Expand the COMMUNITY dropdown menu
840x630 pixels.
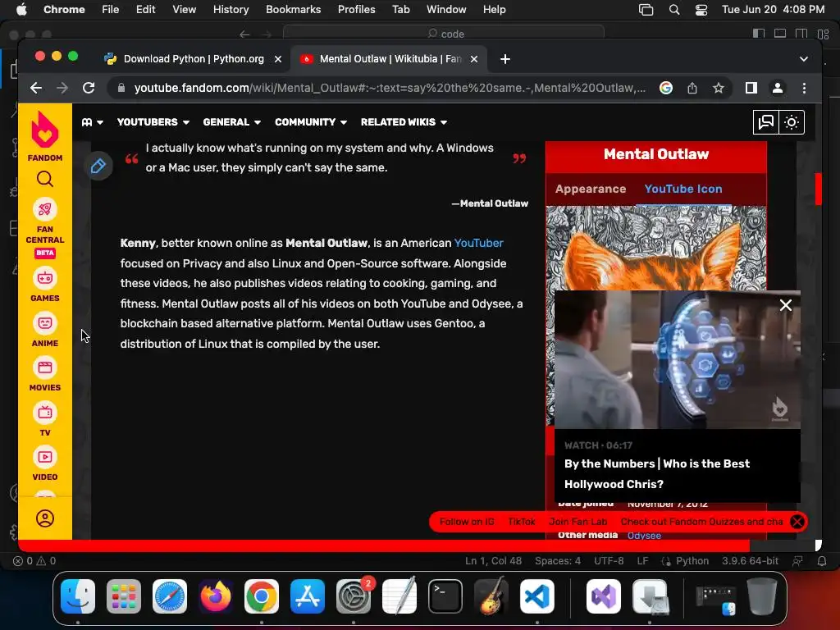[x=311, y=122]
